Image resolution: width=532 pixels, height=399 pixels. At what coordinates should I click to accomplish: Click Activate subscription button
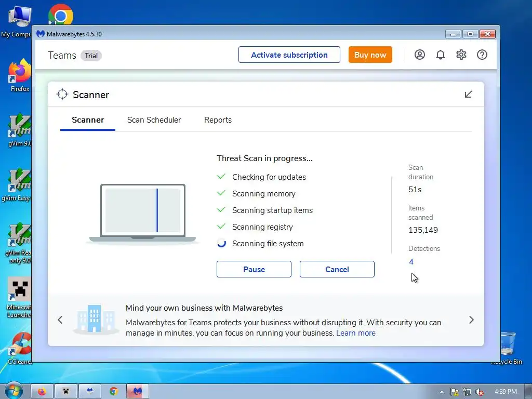(289, 55)
